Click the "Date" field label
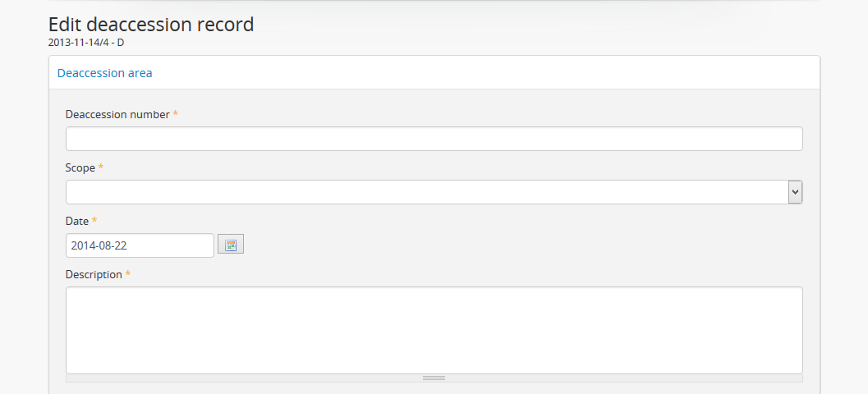The width and height of the screenshot is (868, 394). click(77, 221)
